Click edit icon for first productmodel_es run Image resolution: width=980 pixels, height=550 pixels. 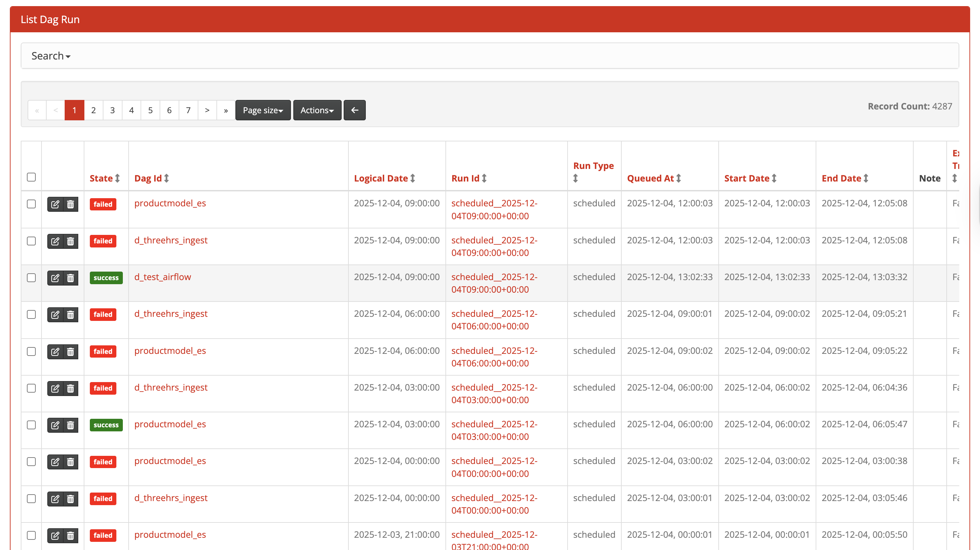click(55, 204)
